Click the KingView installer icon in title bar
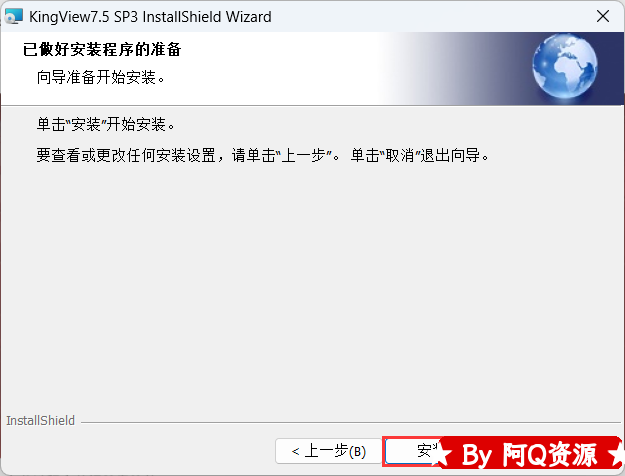Image resolution: width=625 pixels, height=476 pixels. [x=13, y=16]
